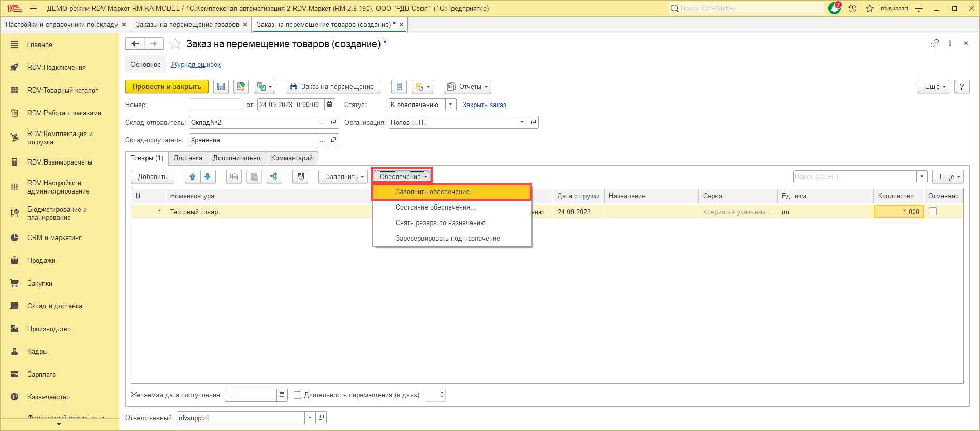Open the notifications bell icon
This screenshot has height=431, width=980.
pyautogui.click(x=834, y=8)
